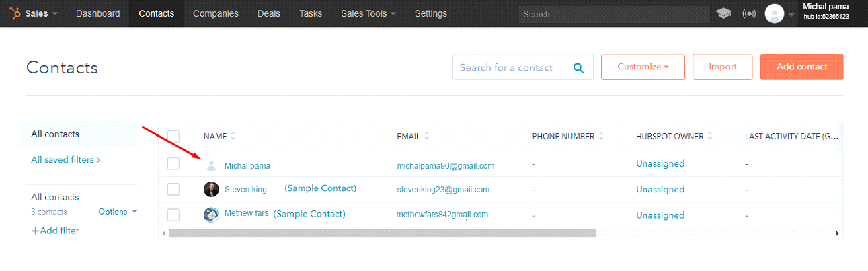Click the broadcast notifications icon

pos(748,13)
